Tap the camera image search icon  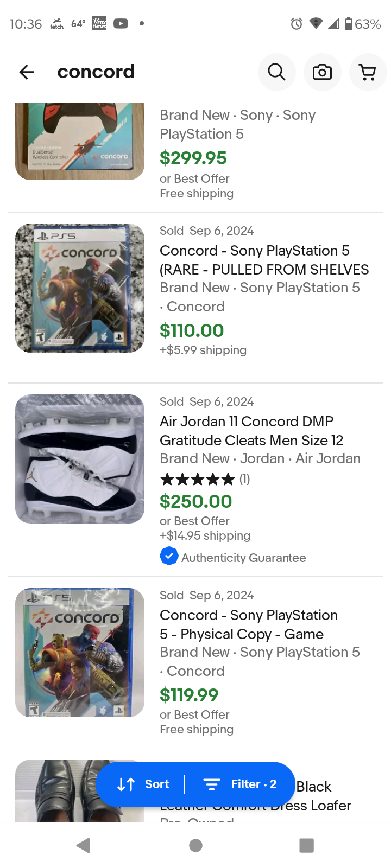tap(322, 72)
